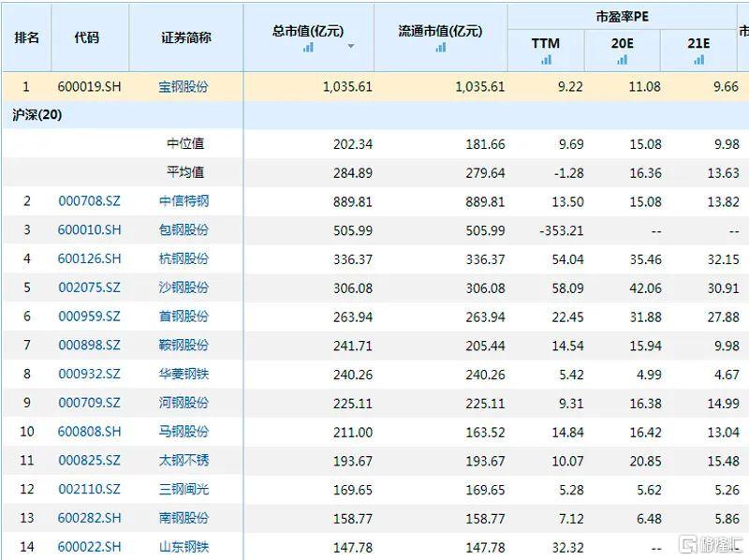Open stock code 000709.SZ
Image resolution: width=749 pixels, height=560 pixels.
point(89,403)
